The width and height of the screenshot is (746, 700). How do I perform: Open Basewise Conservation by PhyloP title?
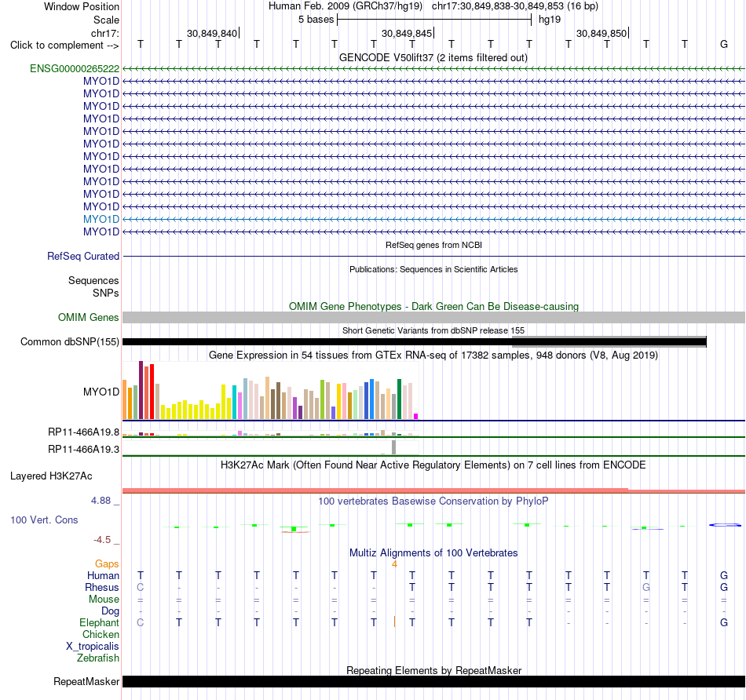coord(433,501)
